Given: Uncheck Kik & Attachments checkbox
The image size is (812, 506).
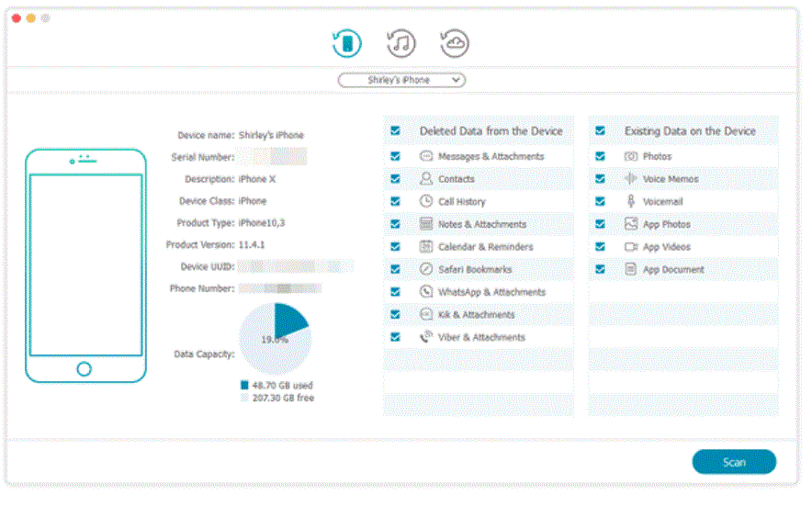Looking at the screenshot, I should tap(395, 314).
